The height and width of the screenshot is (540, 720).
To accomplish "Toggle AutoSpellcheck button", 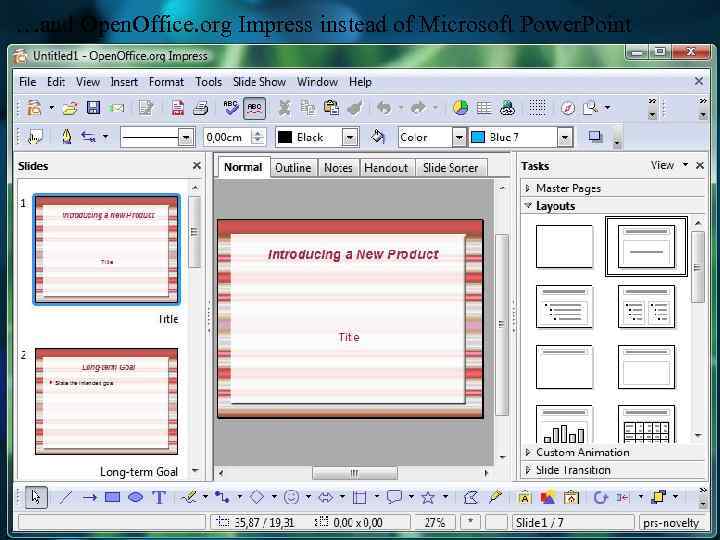I will 254,108.
